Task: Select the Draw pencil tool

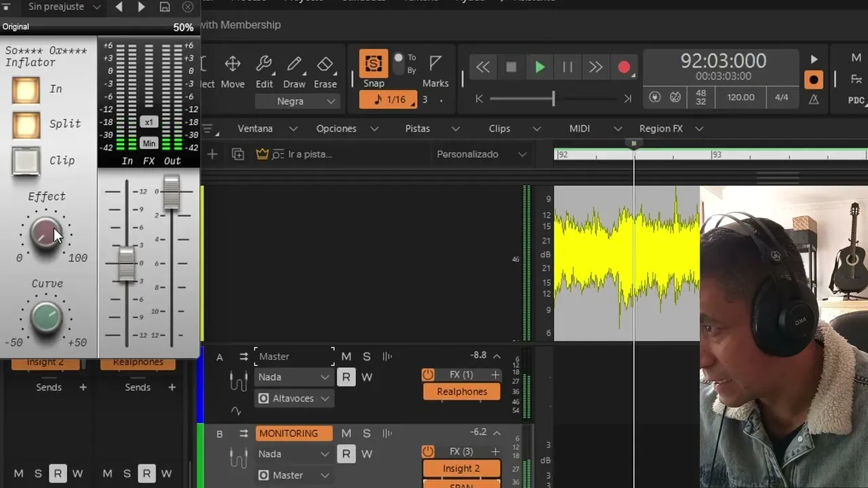Action: pos(294,72)
